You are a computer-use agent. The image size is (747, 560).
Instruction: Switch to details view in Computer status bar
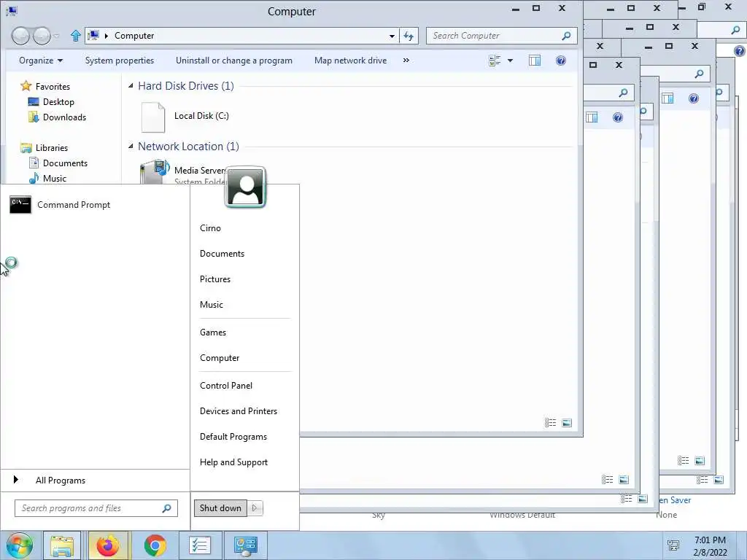coord(550,422)
